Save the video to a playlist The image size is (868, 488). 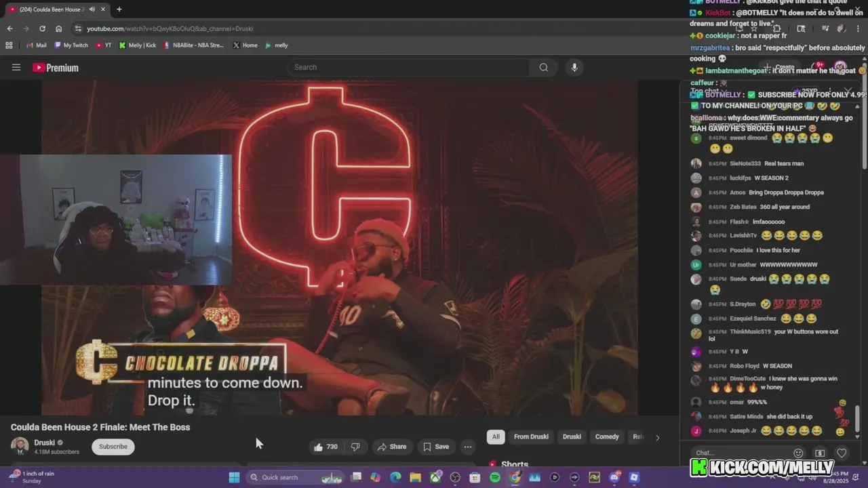click(x=436, y=447)
